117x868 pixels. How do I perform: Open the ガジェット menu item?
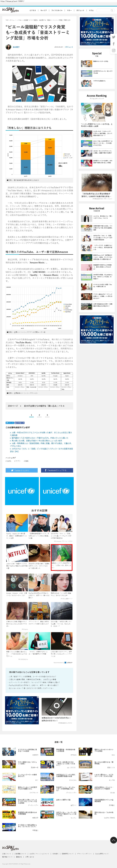click(80, 10)
